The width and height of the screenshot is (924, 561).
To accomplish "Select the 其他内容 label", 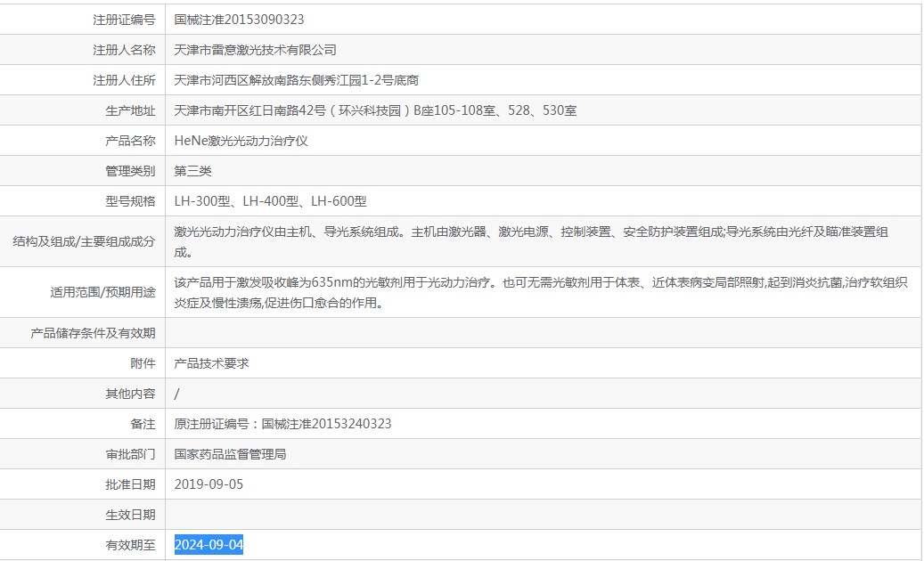I will point(130,394).
